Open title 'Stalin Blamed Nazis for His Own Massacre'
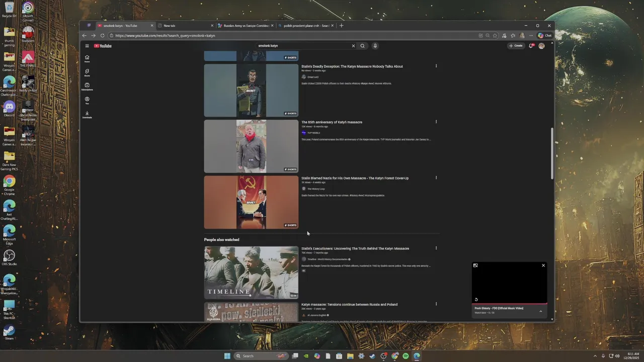 pos(355,178)
